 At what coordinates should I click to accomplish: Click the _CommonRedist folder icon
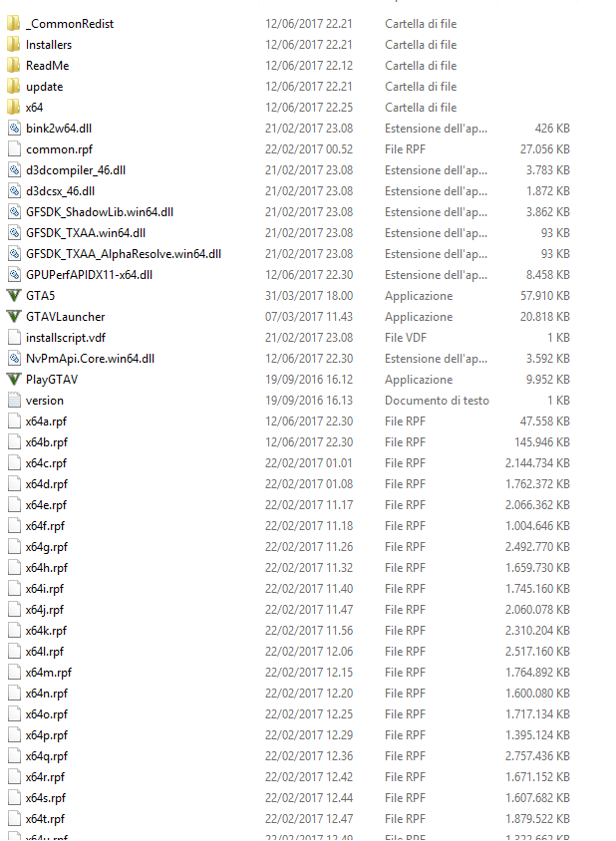[14, 24]
